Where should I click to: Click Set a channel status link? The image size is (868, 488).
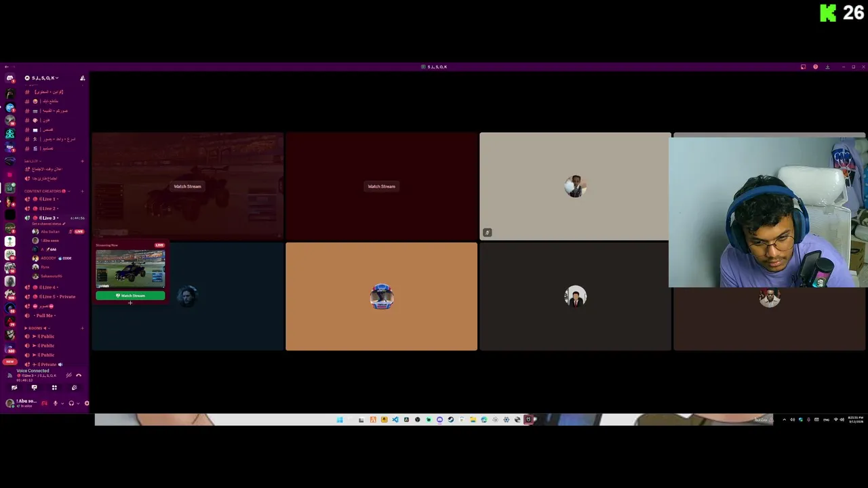pyautogui.click(x=48, y=224)
